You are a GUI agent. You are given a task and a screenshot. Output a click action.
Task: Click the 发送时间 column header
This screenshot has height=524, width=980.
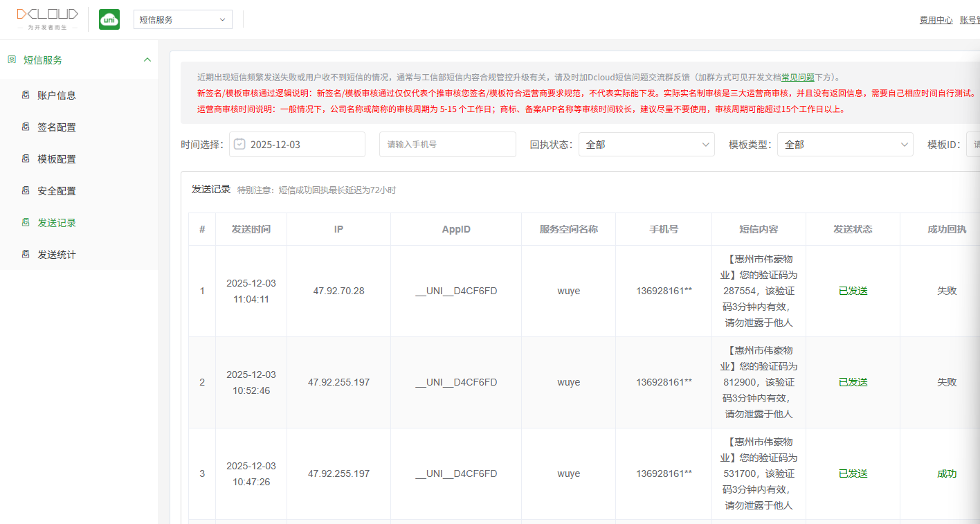click(251, 229)
